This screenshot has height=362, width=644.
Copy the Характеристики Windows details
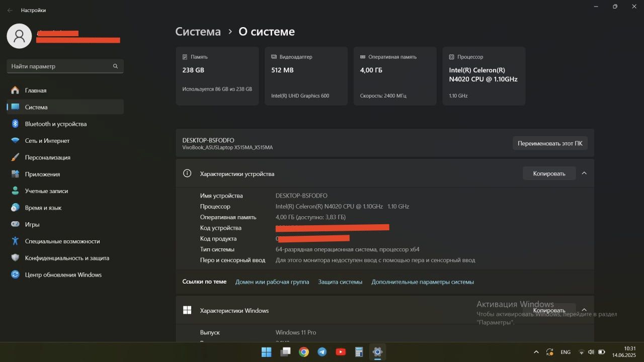[549, 310]
